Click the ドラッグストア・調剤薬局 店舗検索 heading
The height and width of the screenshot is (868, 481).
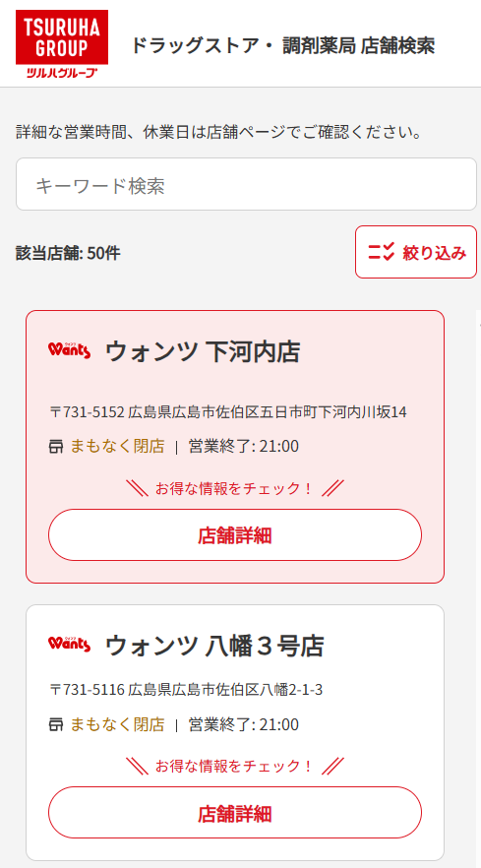(x=283, y=46)
